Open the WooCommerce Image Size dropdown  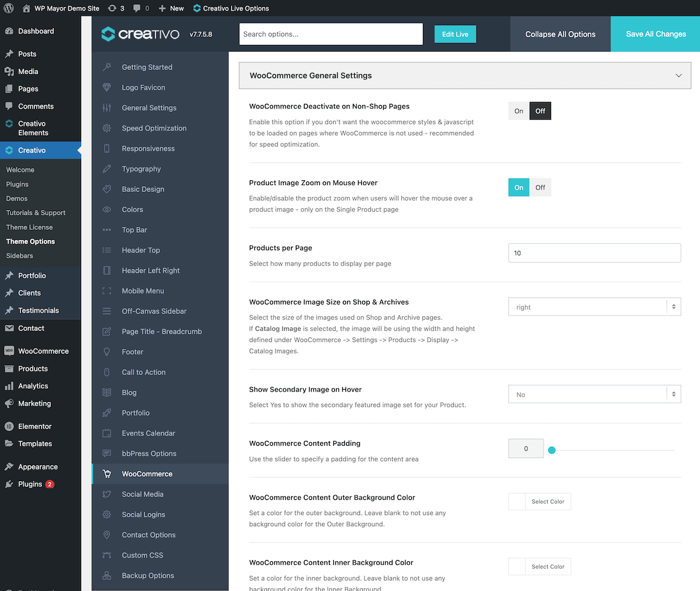[594, 307]
